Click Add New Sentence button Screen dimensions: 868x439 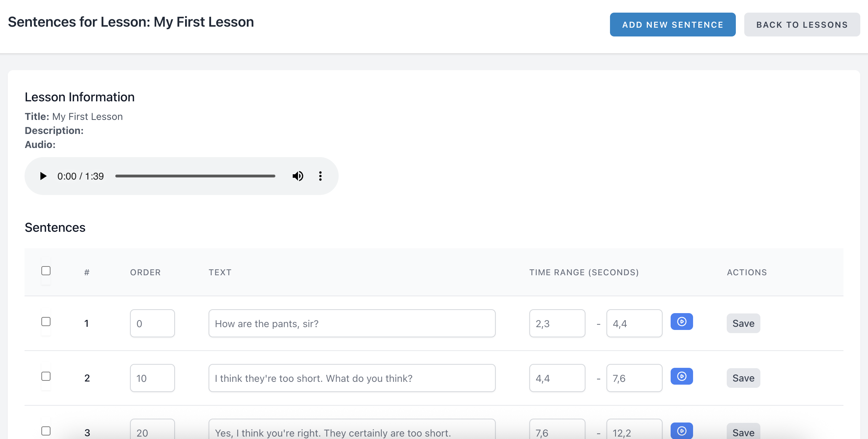tap(672, 25)
